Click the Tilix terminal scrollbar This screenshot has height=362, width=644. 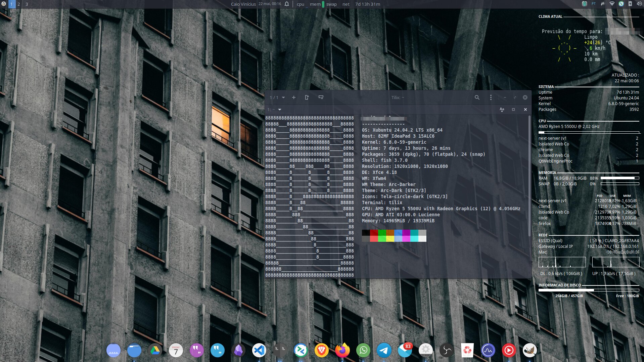(x=530, y=176)
